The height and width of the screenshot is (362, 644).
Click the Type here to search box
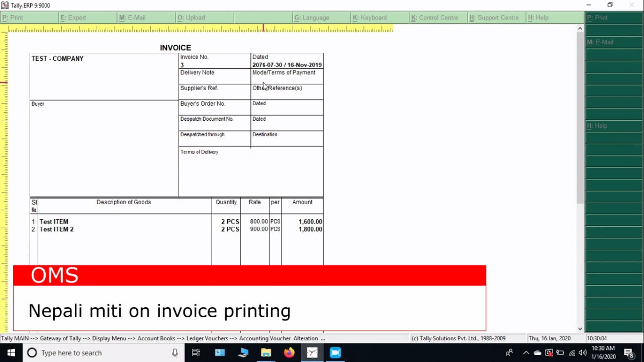(x=94, y=353)
